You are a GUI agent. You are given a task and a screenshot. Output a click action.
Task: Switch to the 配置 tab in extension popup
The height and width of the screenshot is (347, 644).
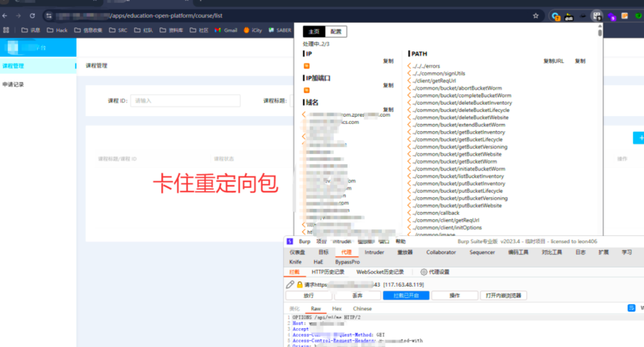336,32
